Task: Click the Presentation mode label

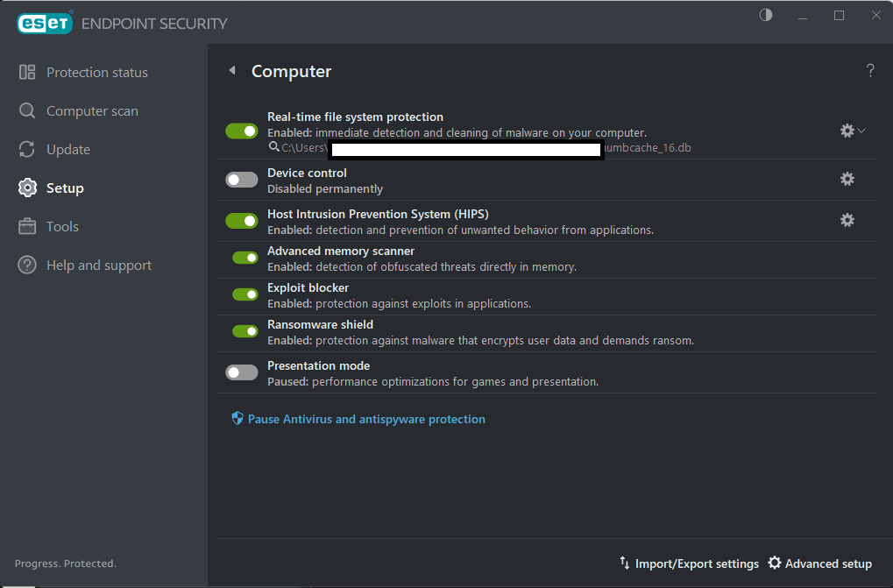Action: (x=318, y=365)
